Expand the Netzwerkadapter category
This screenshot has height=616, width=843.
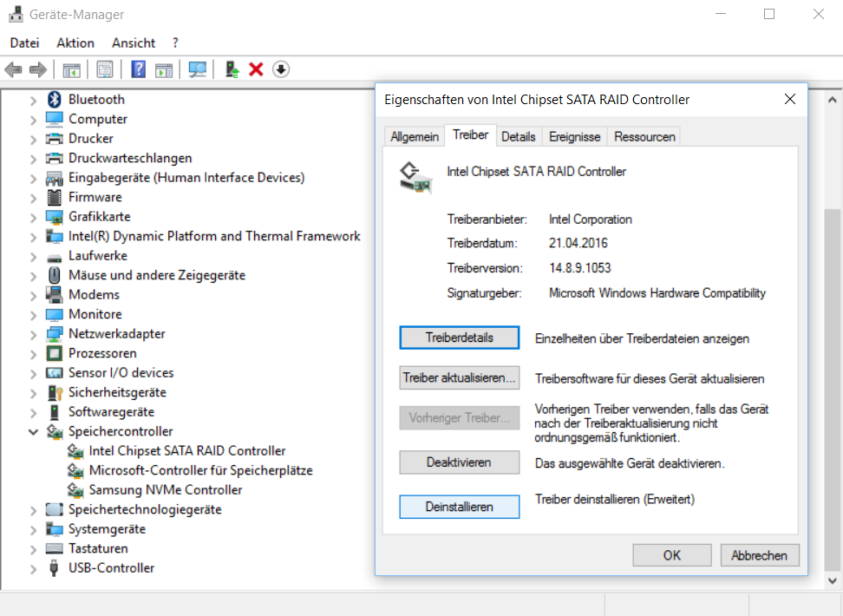(33, 334)
